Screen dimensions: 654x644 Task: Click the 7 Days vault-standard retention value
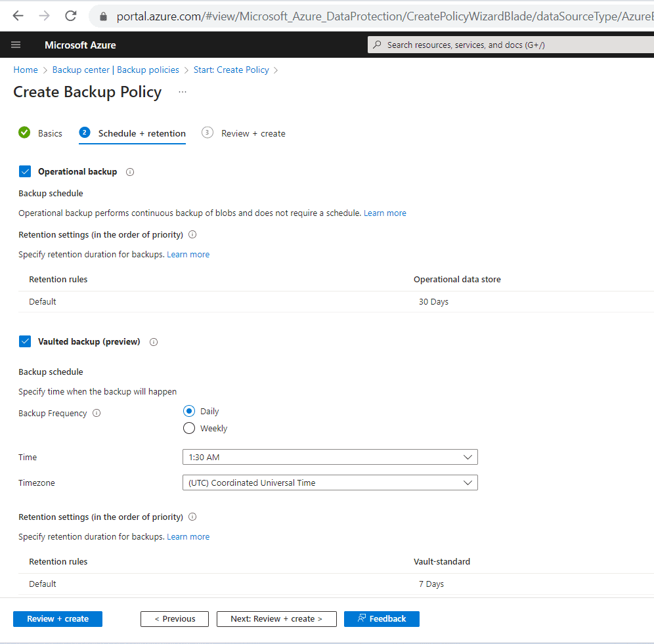pyautogui.click(x=431, y=584)
